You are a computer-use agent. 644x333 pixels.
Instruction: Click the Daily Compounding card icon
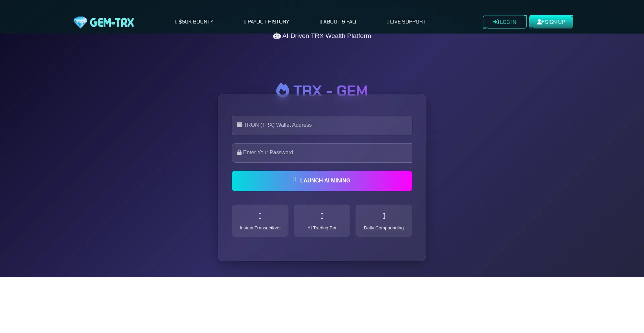tap(383, 216)
